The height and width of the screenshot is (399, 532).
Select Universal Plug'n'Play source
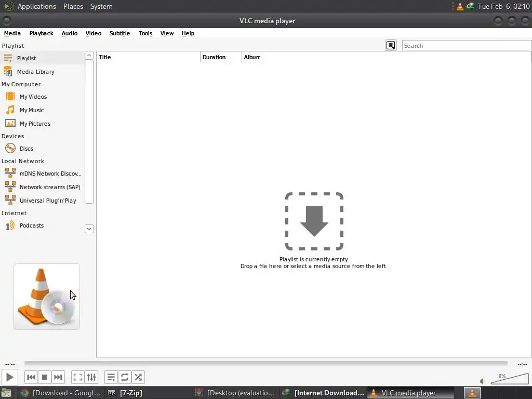pyautogui.click(x=42, y=201)
